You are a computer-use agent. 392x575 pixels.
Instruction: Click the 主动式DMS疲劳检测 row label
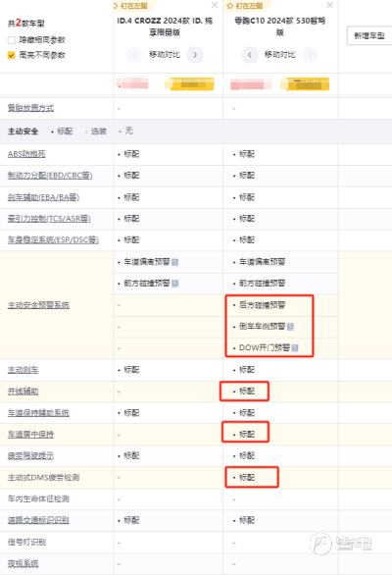coord(43,478)
